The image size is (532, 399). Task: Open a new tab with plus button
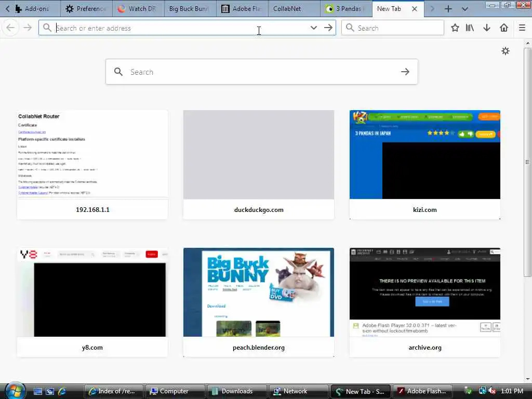tap(448, 9)
